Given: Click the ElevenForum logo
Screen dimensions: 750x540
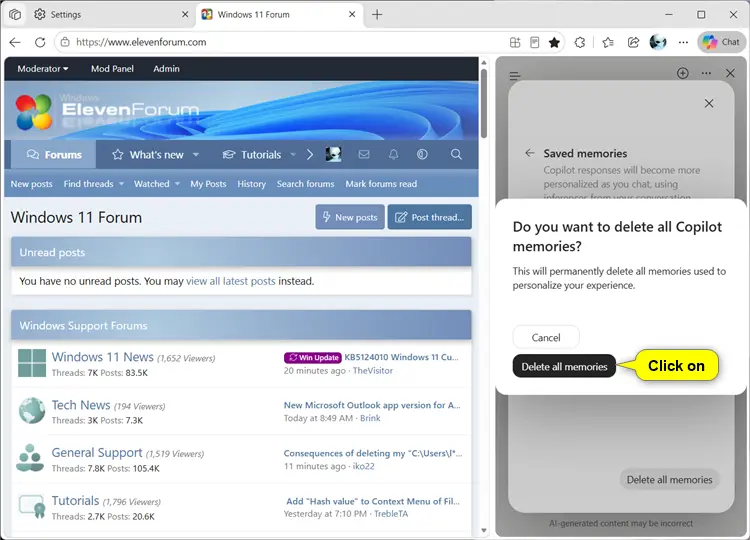Looking at the screenshot, I should point(108,112).
